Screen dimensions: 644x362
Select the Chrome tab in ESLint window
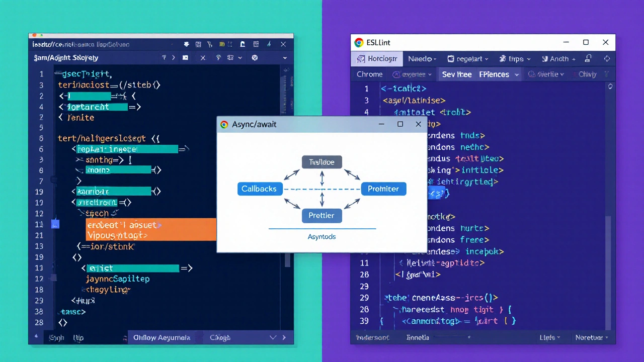point(369,74)
